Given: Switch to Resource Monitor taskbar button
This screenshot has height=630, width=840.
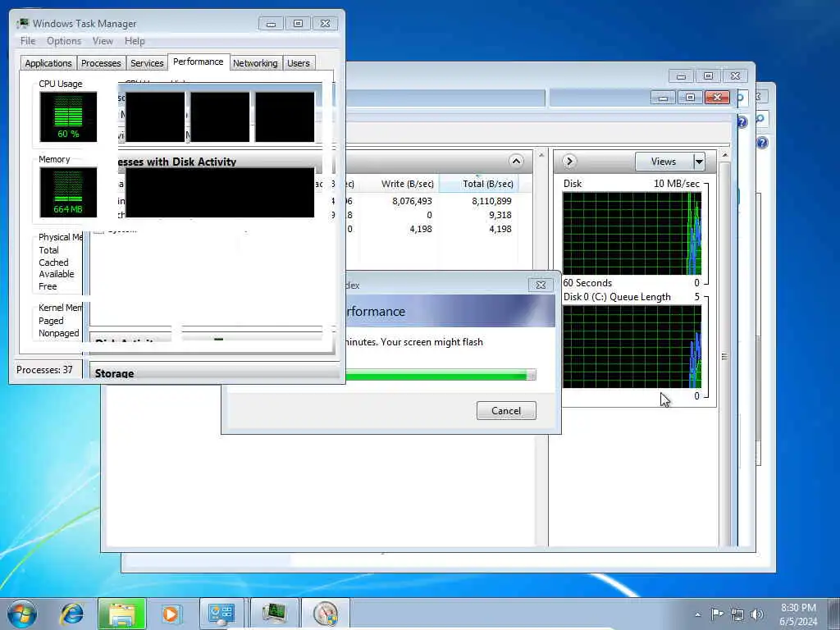Looking at the screenshot, I should 274,614.
